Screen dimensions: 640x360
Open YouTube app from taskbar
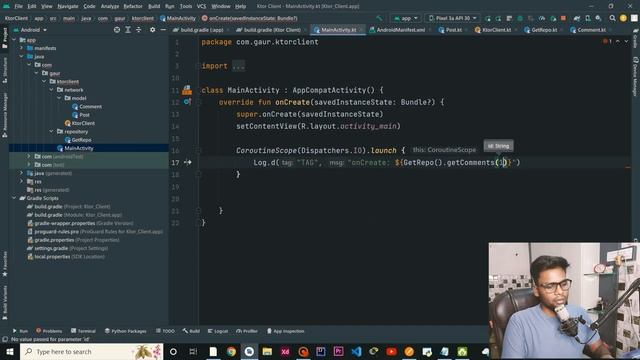[391, 351]
